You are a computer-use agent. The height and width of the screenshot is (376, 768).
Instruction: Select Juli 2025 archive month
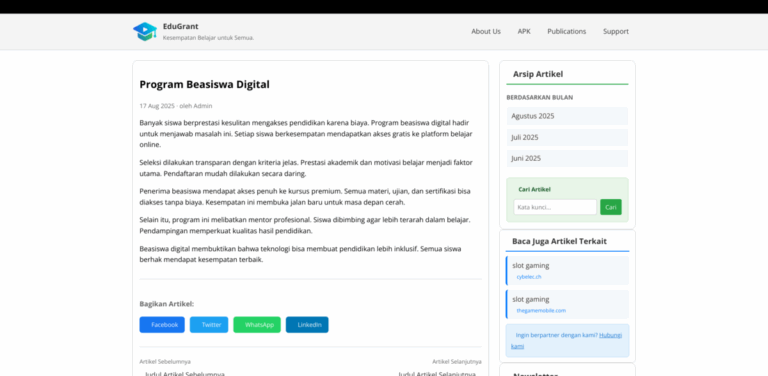pos(567,138)
